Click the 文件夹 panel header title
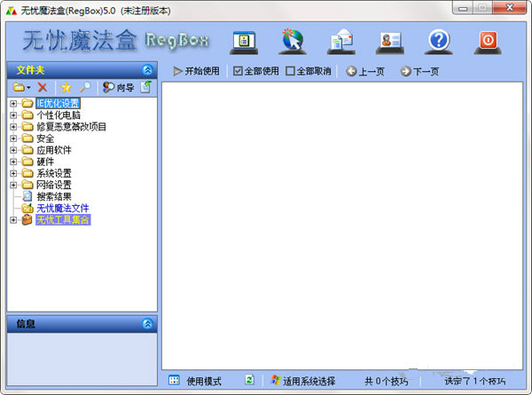Viewport: 532px width, 395px height. coord(30,70)
